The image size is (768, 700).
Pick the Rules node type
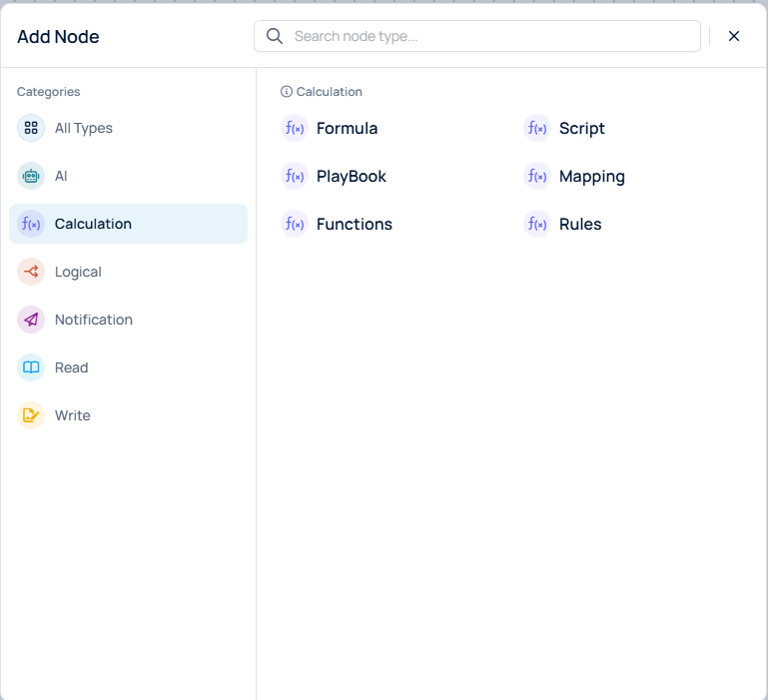click(x=579, y=224)
